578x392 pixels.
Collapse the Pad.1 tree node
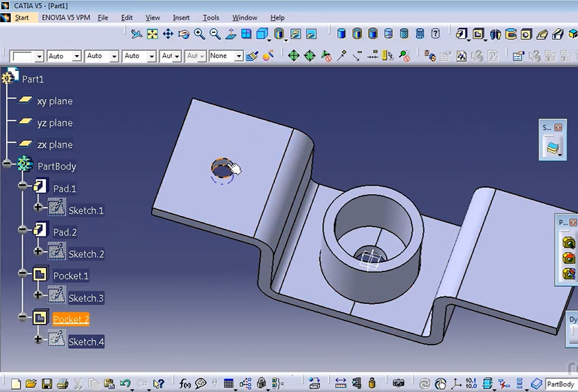23,186
